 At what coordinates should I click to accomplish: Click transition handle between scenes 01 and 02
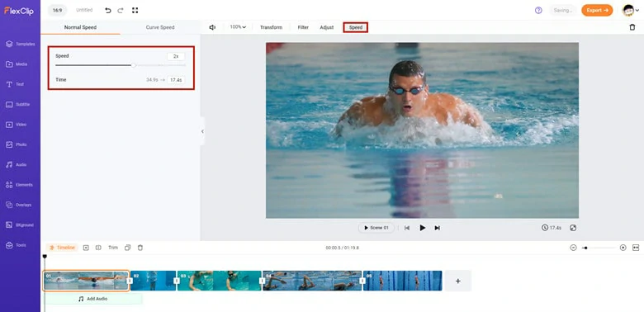(x=130, y=281)
